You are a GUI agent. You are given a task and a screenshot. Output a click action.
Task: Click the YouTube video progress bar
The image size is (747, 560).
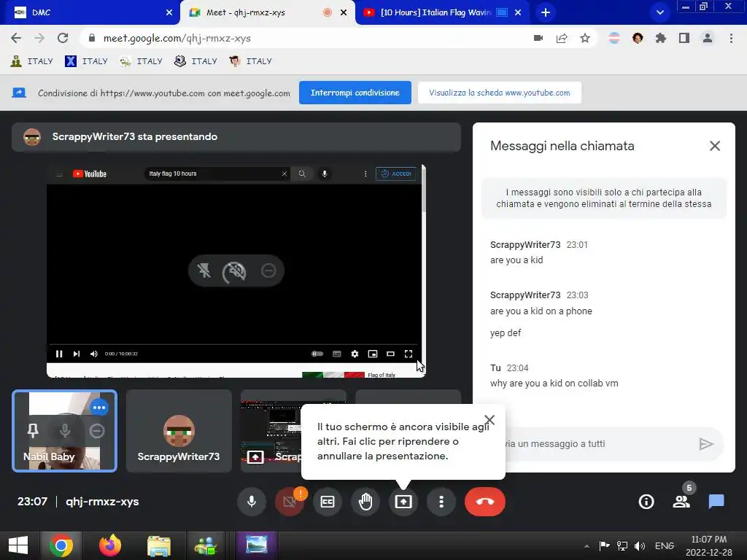pyautogui.click(x=234, y=344)
